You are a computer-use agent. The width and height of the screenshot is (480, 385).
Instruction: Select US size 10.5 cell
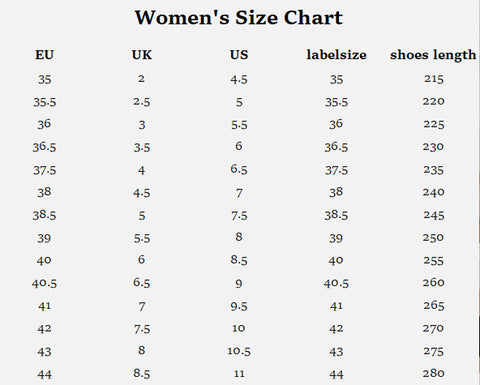click(x=239, y=351)
